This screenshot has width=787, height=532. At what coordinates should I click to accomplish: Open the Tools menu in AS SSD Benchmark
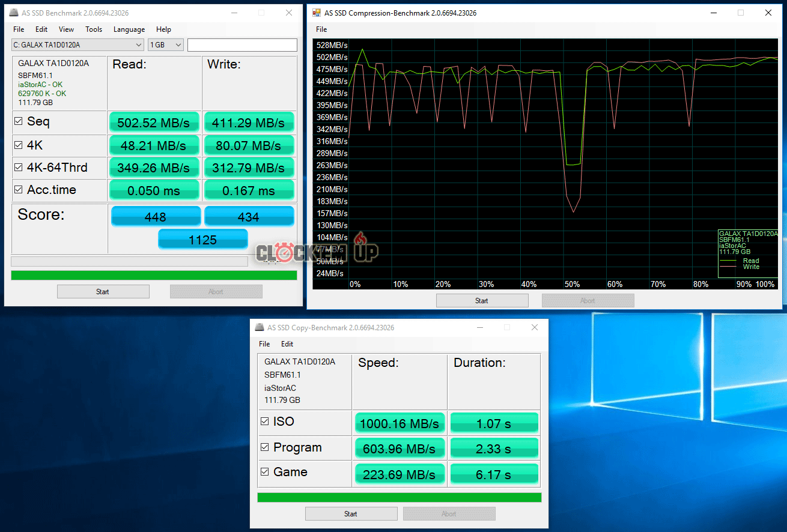pos(94,29)
